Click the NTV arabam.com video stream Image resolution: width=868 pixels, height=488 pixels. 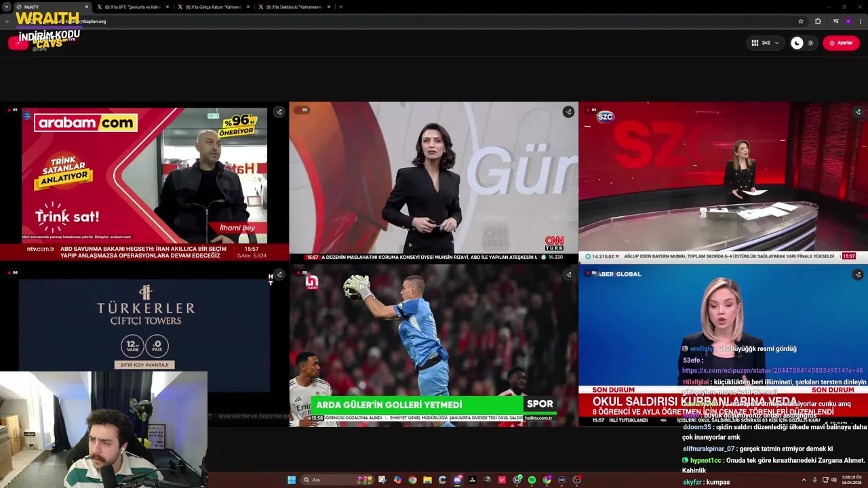click(144, 183)
